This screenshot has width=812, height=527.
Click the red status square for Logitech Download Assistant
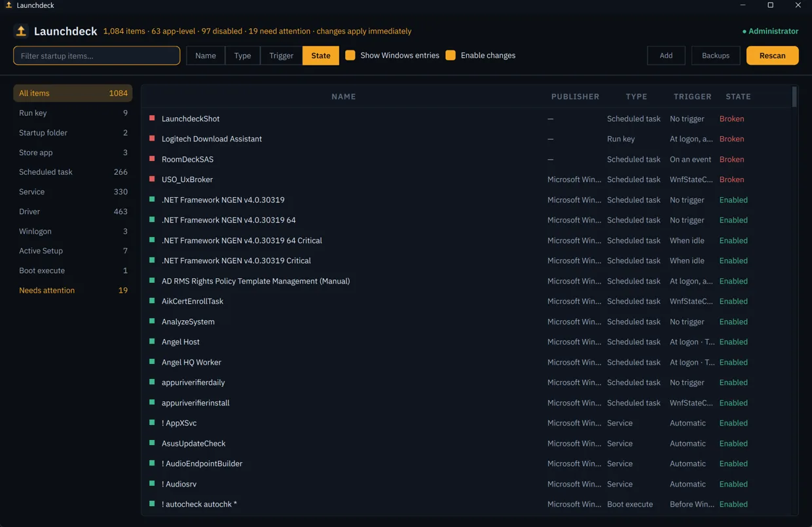[152, 139]
